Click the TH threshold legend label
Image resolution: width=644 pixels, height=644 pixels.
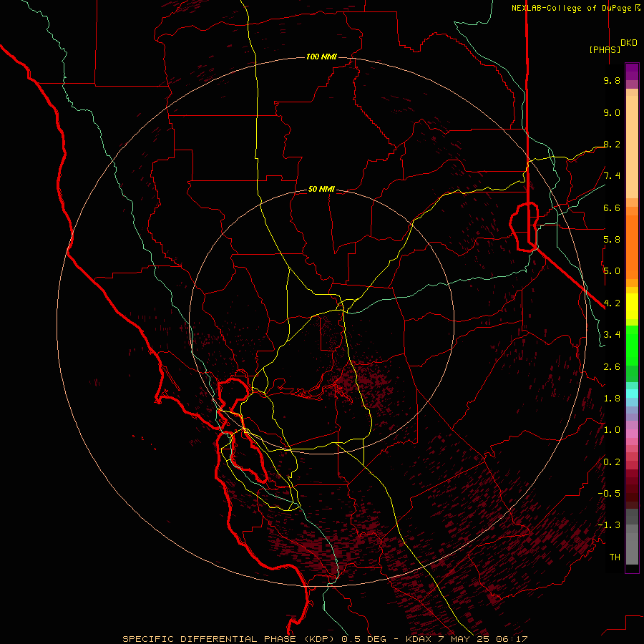(615, 557)
